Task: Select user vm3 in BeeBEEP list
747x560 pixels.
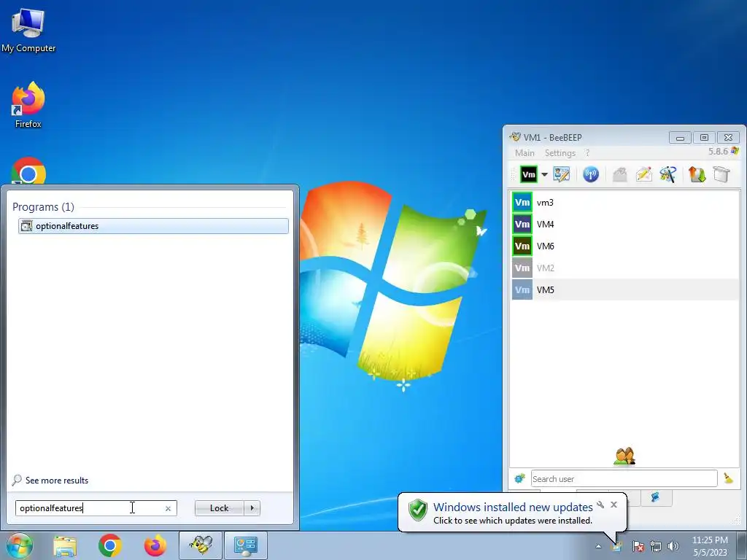Action: 624,203
